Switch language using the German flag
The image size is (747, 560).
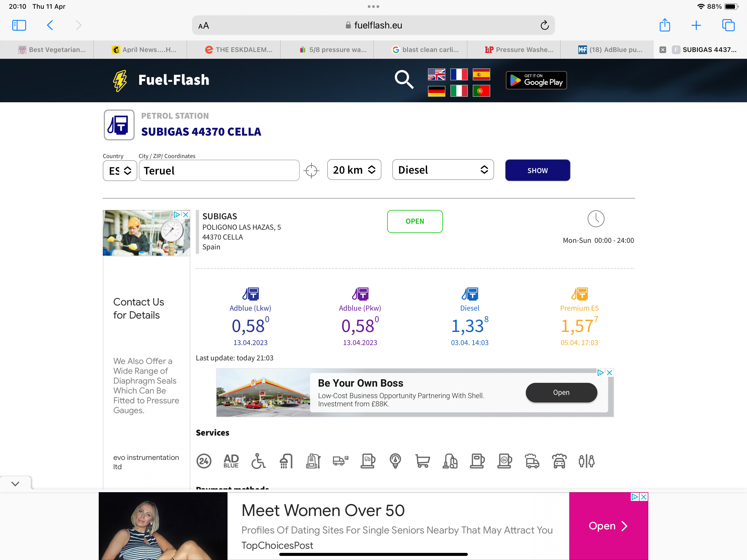[x=436, y=91]
